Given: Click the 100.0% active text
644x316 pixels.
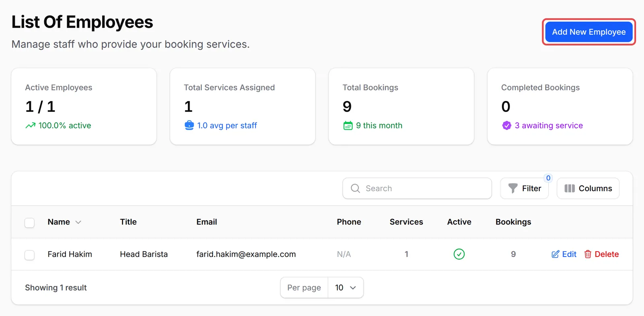Looking at the screenshot, I should click(x=65, y=125).
